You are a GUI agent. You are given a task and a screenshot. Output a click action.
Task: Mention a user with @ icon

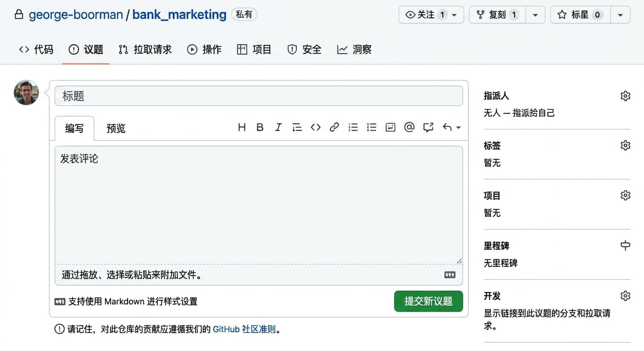pyautogui.click(x=409, y=128)
